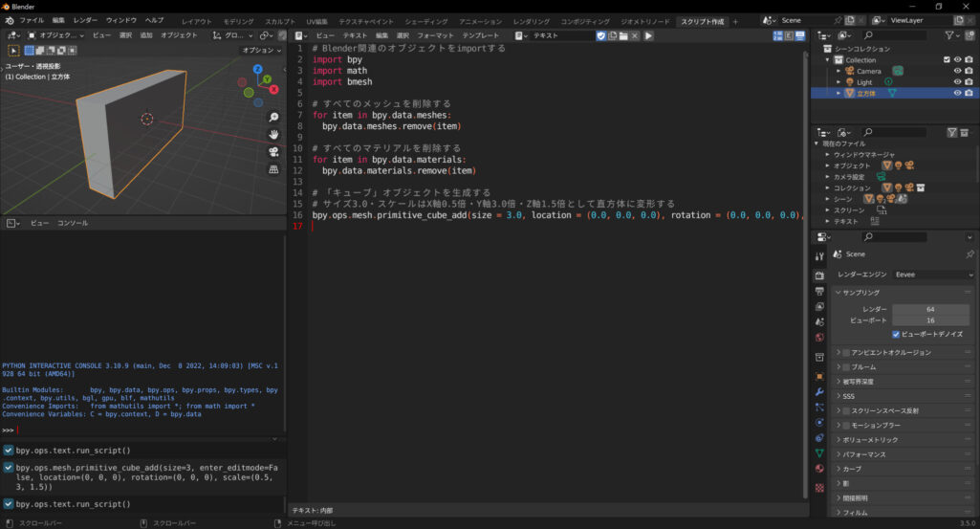Open the Scene properties tab
The width and height of the screenshot is (980, 529).
(819, 321)
